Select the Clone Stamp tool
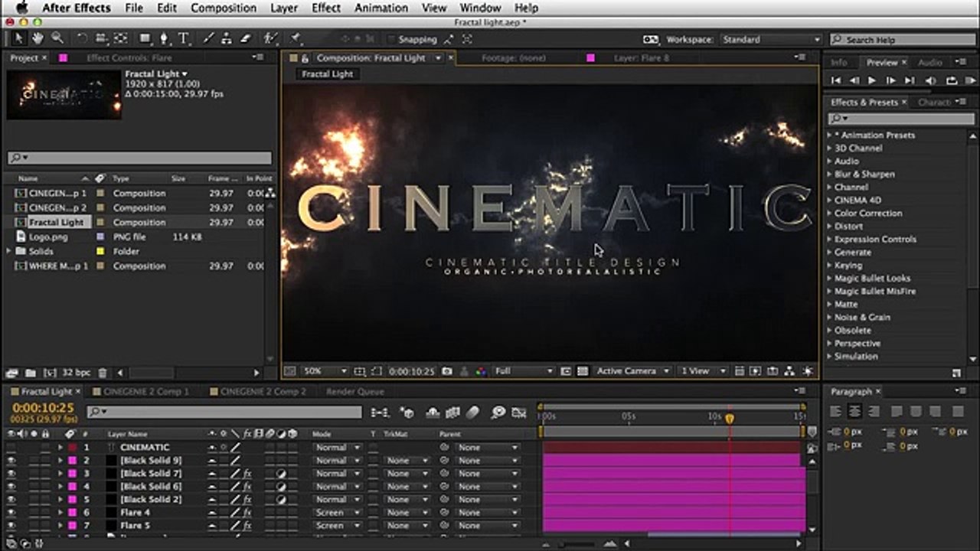The width and height of the screenshot is (980, 551). 227,38
